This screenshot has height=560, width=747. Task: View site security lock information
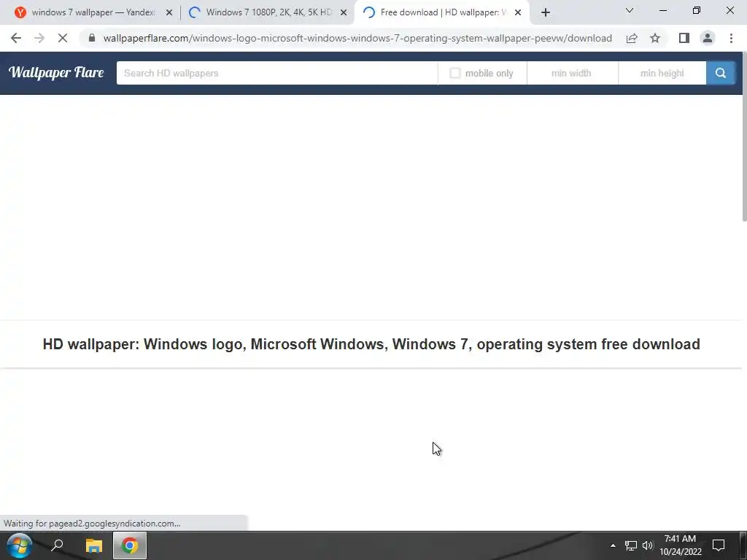pos(92,38)
